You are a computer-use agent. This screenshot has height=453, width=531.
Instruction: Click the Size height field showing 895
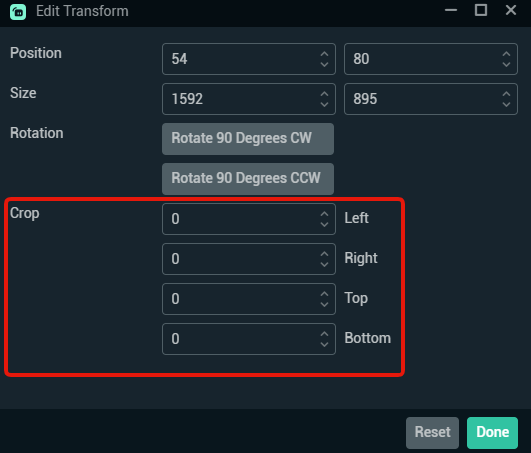point(431,99)
